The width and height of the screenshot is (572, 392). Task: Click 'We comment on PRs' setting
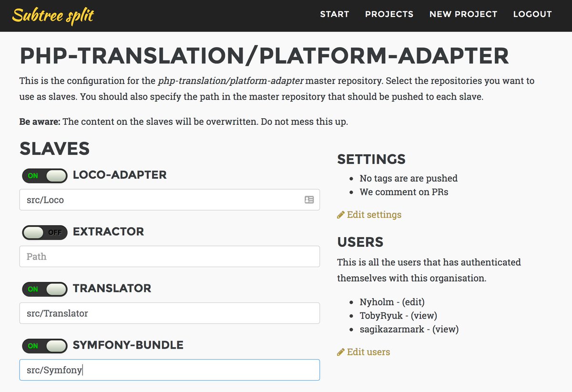(x=404, y=192)
